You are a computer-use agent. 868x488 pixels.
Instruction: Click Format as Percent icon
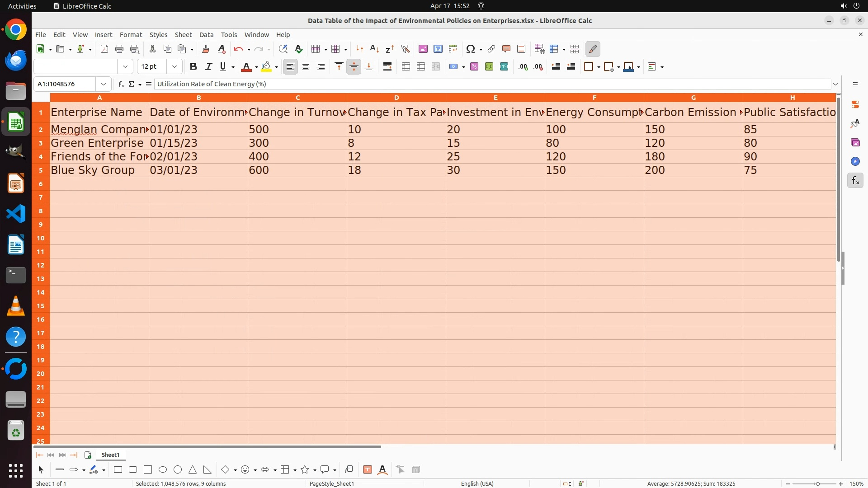click(474, 66)
